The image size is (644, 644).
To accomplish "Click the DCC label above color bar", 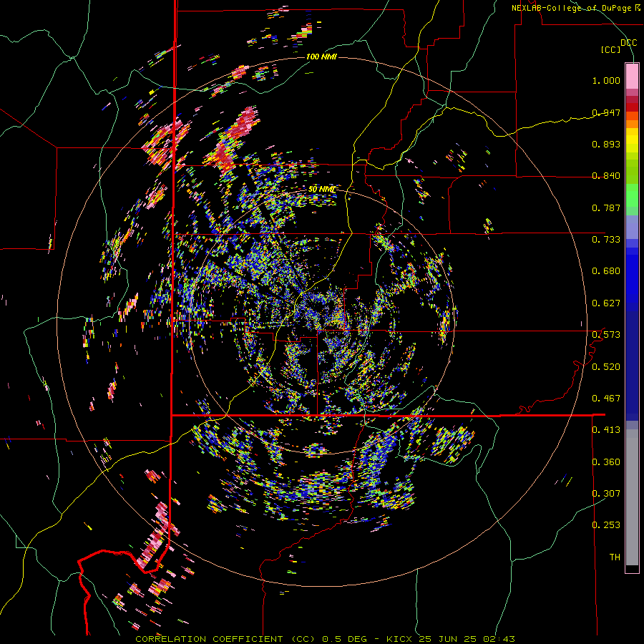I will (628, 43).
